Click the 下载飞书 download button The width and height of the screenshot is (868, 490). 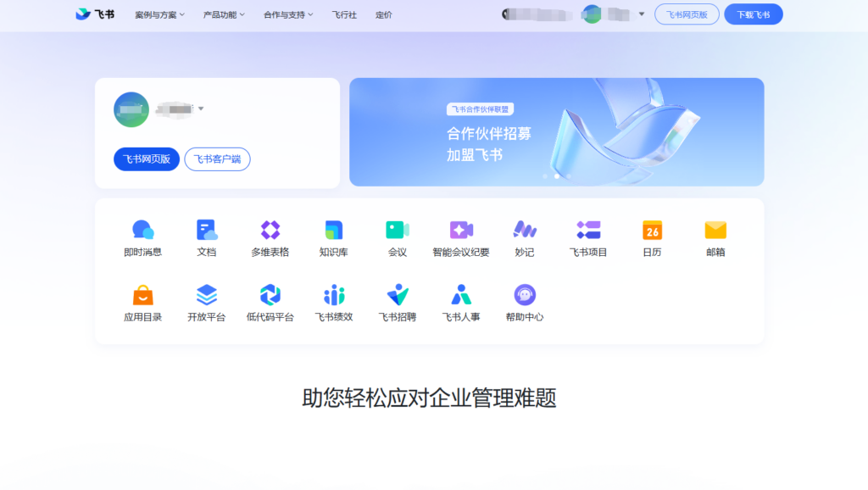pyautogui.click(x=754, y=14)
